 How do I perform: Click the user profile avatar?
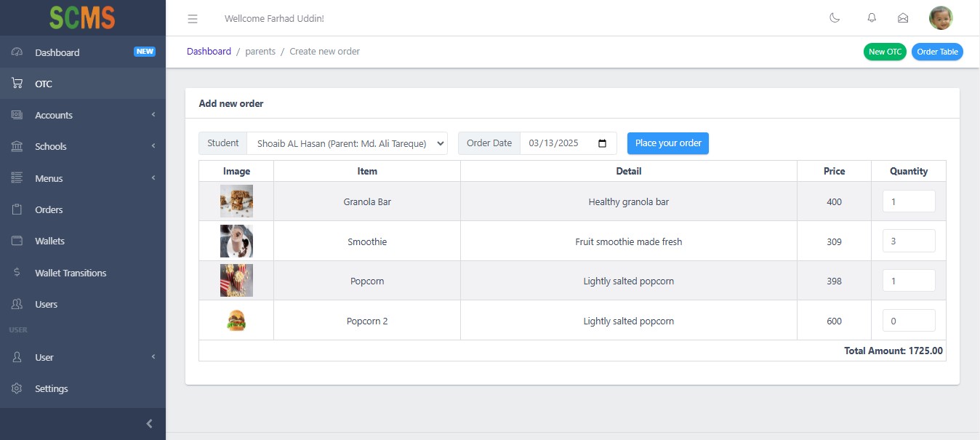click(x=941, y=18)
